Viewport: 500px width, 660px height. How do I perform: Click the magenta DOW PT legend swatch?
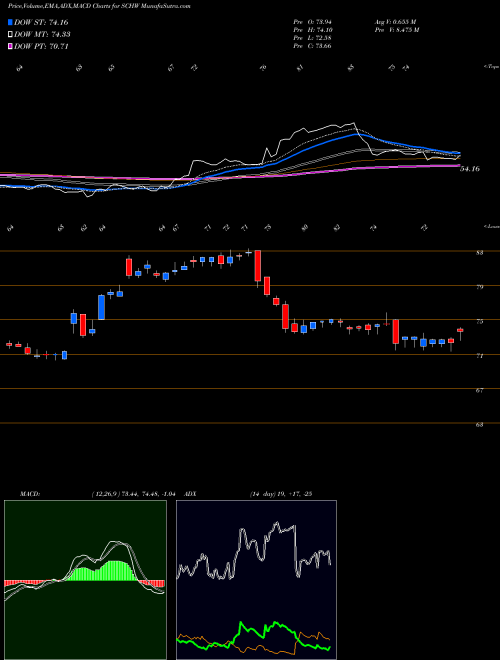point(11,46)
